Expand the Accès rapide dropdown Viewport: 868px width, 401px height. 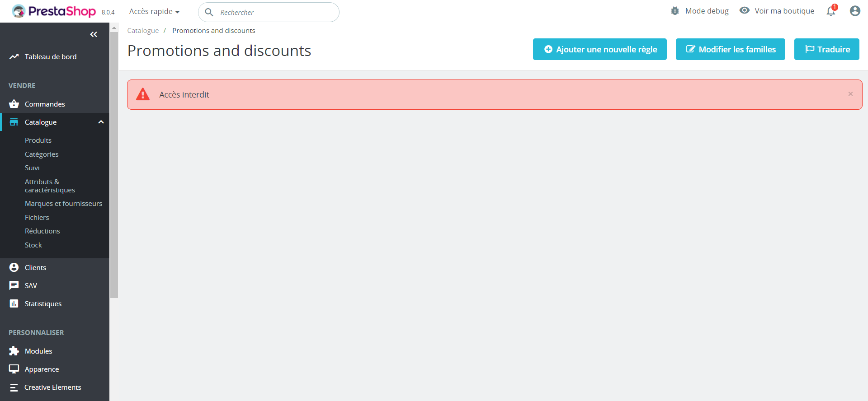(154, 12)
